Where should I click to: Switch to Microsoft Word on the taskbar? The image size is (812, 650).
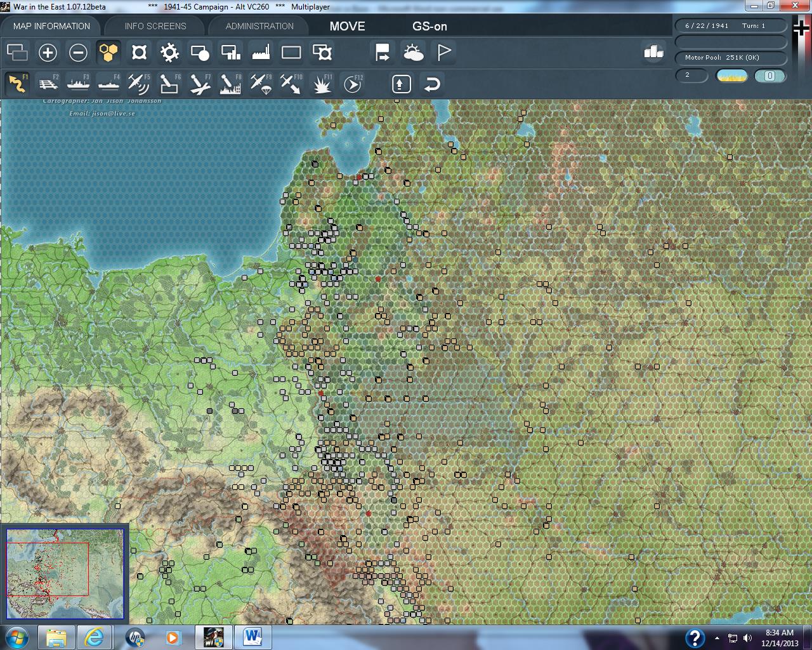[x=252, y=637]
